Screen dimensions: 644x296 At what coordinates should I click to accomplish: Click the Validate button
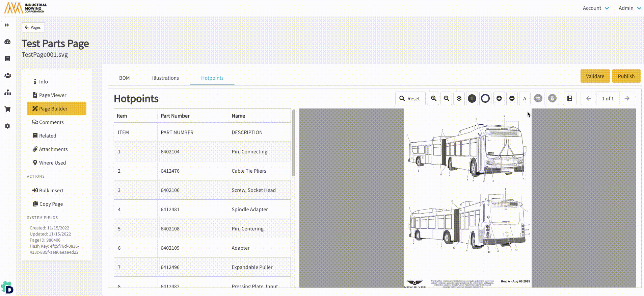coord(595,76)
